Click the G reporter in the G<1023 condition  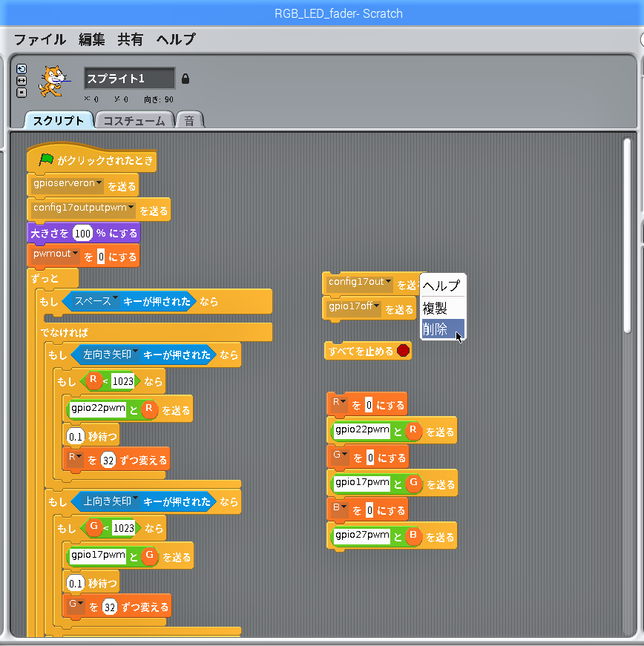click(x=94, y=527)
